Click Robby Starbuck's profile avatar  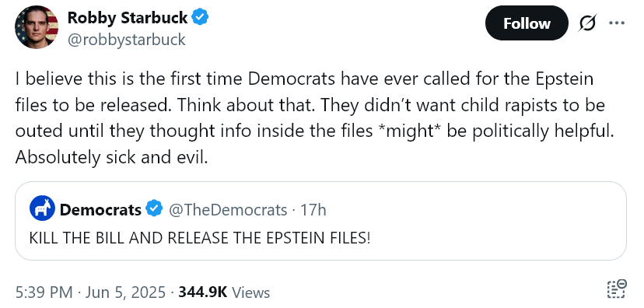tap(36, 27)
